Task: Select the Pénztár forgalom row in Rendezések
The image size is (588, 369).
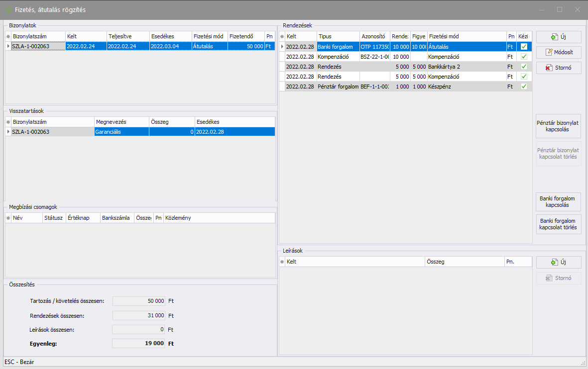Action: click(x=338, y=87)
